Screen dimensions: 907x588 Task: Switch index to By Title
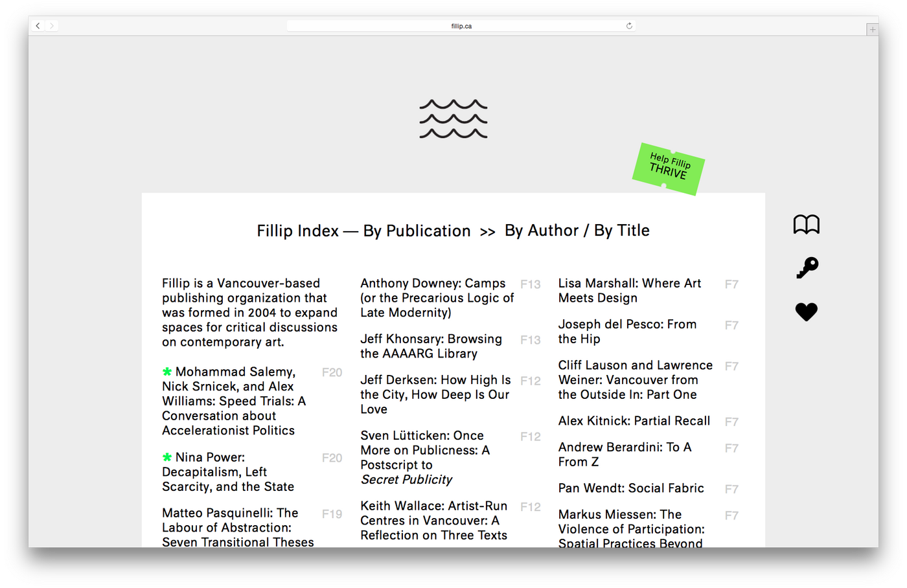[622, 231]
